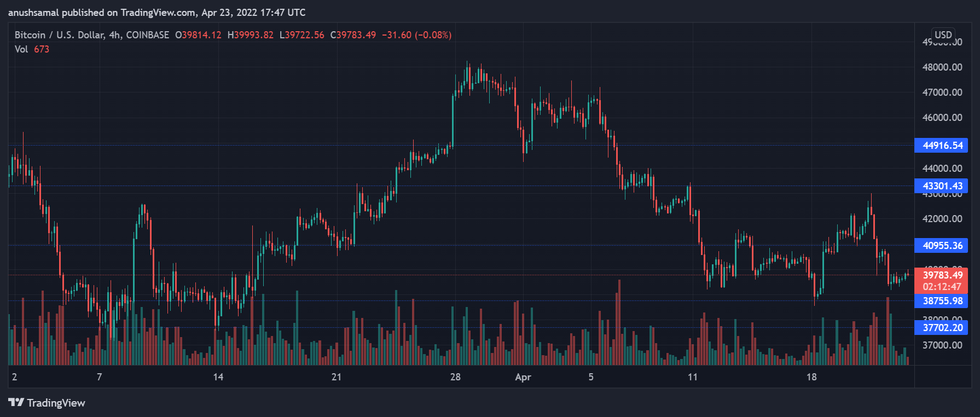Select the 37702.20 price line label
980x417 pixels.
point(941,328)
